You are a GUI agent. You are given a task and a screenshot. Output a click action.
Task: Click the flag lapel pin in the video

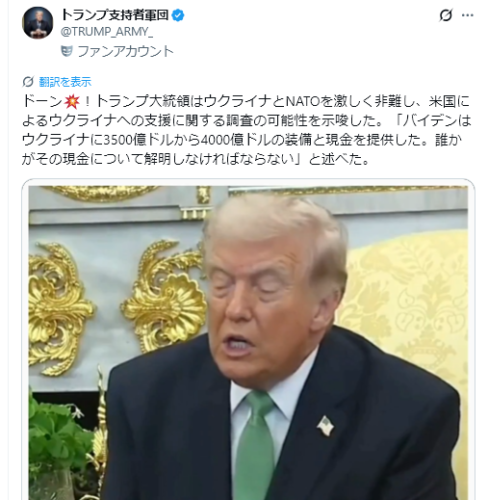point(325,426)
